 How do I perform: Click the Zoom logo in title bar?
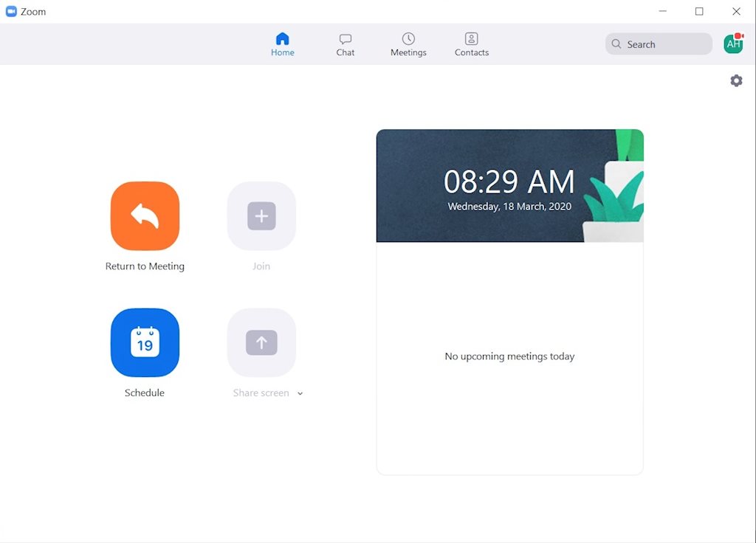(x=11, y=11)
